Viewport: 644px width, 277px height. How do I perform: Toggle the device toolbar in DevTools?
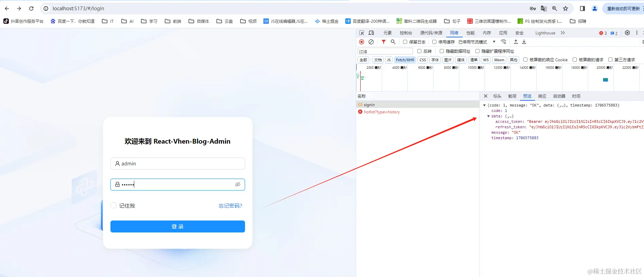pos(371,33)
